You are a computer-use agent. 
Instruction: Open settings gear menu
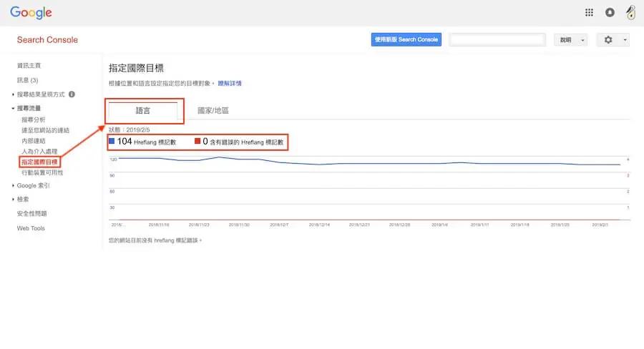[x=608, y=40]
